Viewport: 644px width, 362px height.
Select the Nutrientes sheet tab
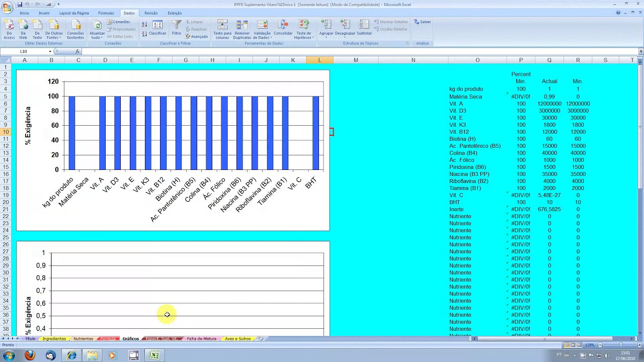pos(84,339)
